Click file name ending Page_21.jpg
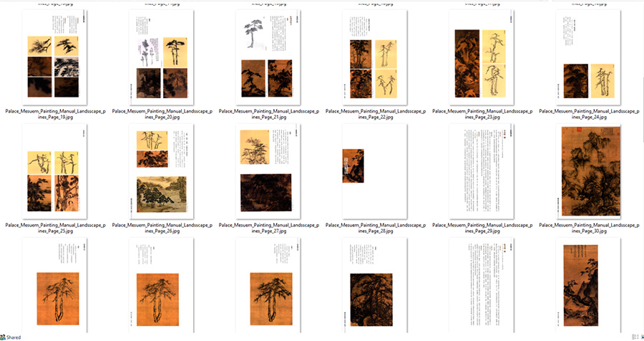Image resolution: width=644 pixels, height=341 pixels. [269, 114]
